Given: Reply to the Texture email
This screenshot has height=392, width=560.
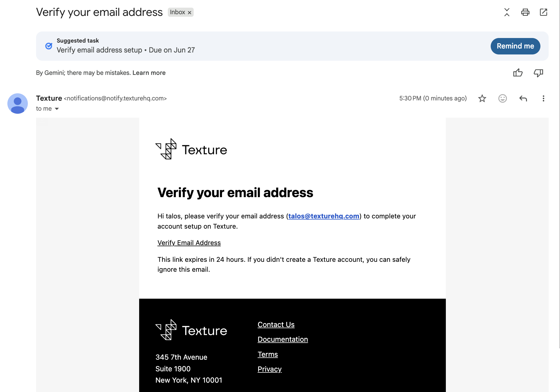Looking at the screenshot, I should point(523,98).
